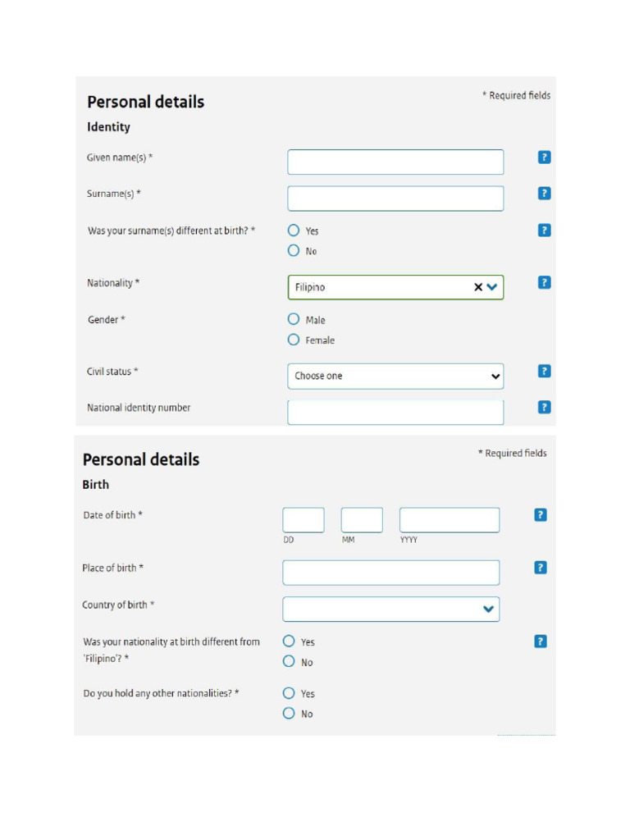Open help for Given name(s) field
Viewport: 630px width, 840px height.
point(544,157)
